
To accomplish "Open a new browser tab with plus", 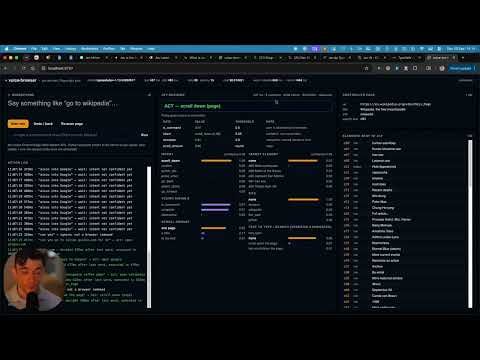I will click(x=463, y=58).
